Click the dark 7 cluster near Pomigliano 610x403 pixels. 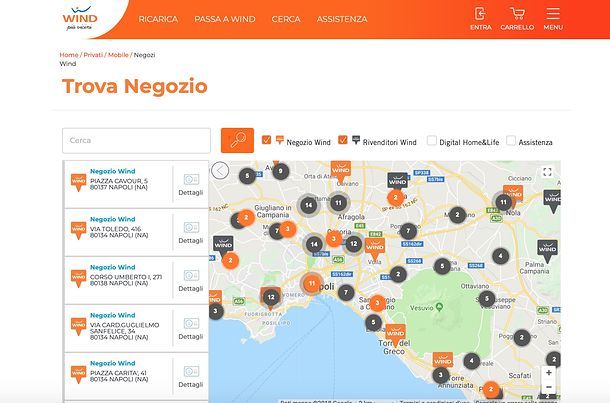tap(408, 231)
